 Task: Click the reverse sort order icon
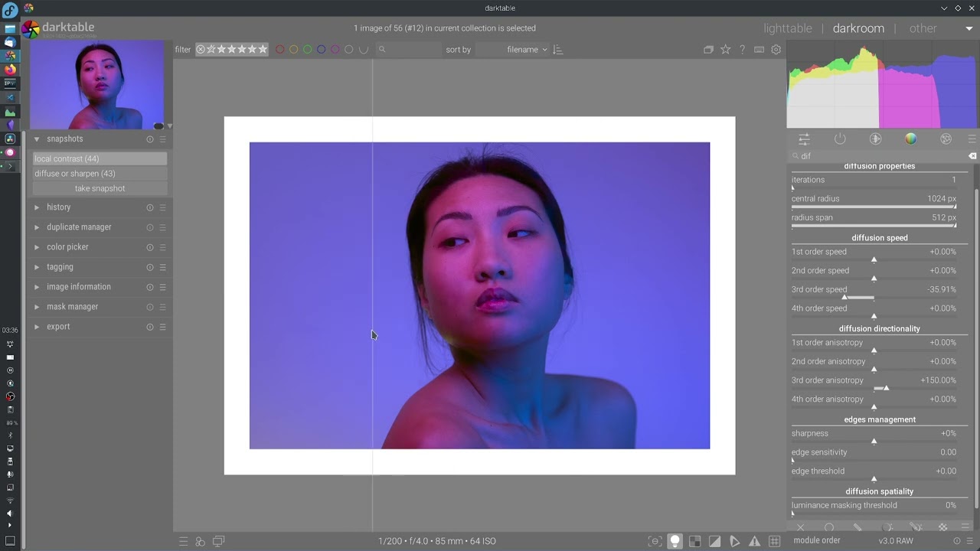(557, 50)
